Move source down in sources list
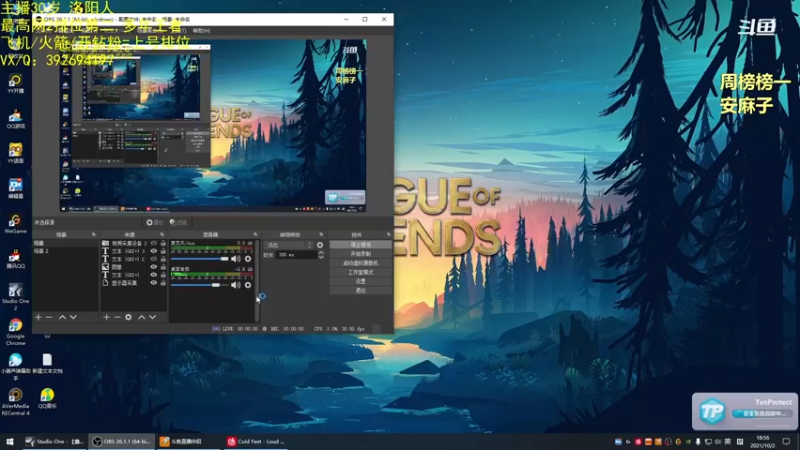The image size is (800, 450). tap(153, 317)
